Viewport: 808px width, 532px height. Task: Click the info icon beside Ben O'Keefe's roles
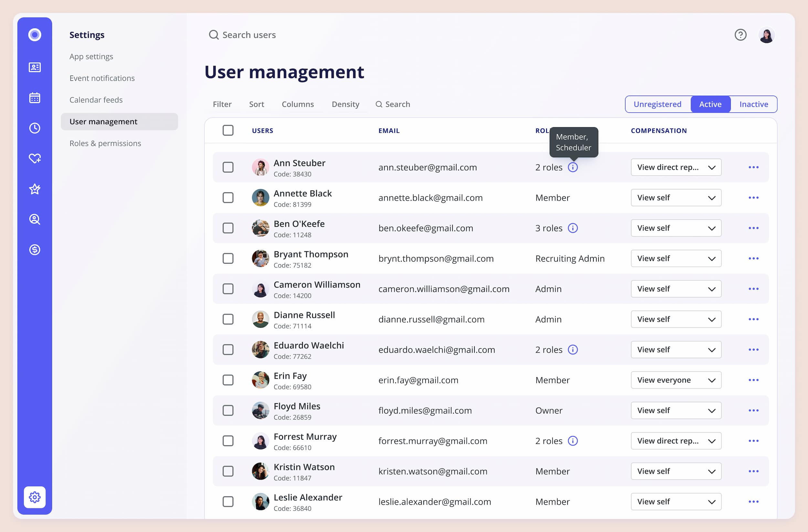click(573, 228)
